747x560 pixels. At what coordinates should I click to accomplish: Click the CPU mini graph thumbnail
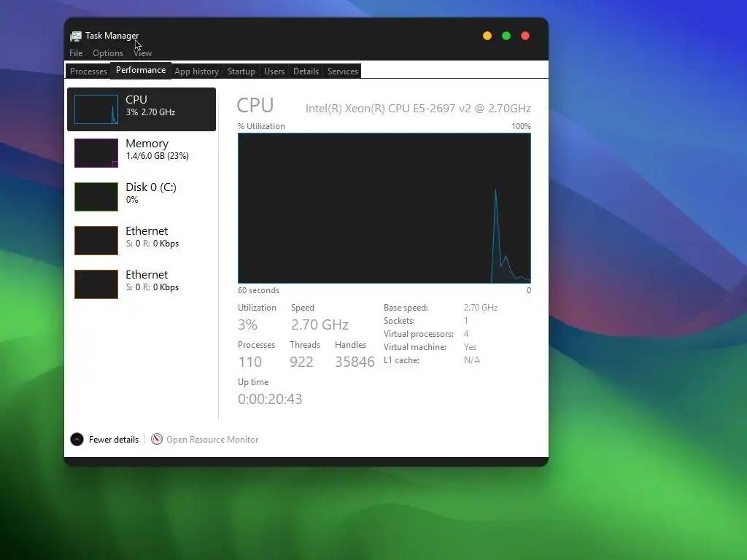pos(96,109)
